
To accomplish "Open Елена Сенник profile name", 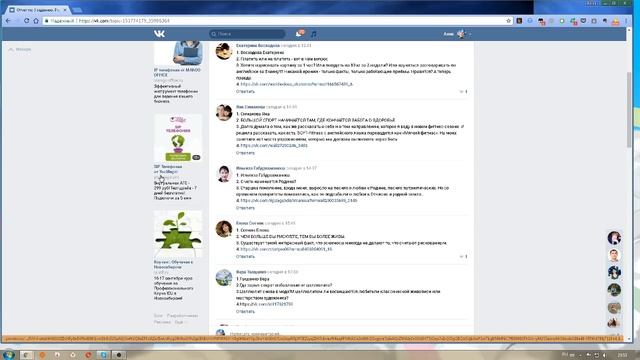I will coord(249,223).
